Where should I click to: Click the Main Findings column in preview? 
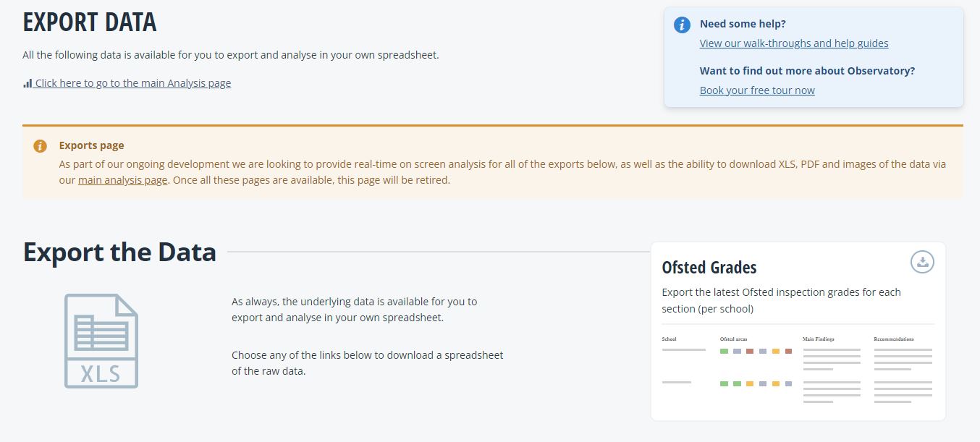tap(832, 369)
